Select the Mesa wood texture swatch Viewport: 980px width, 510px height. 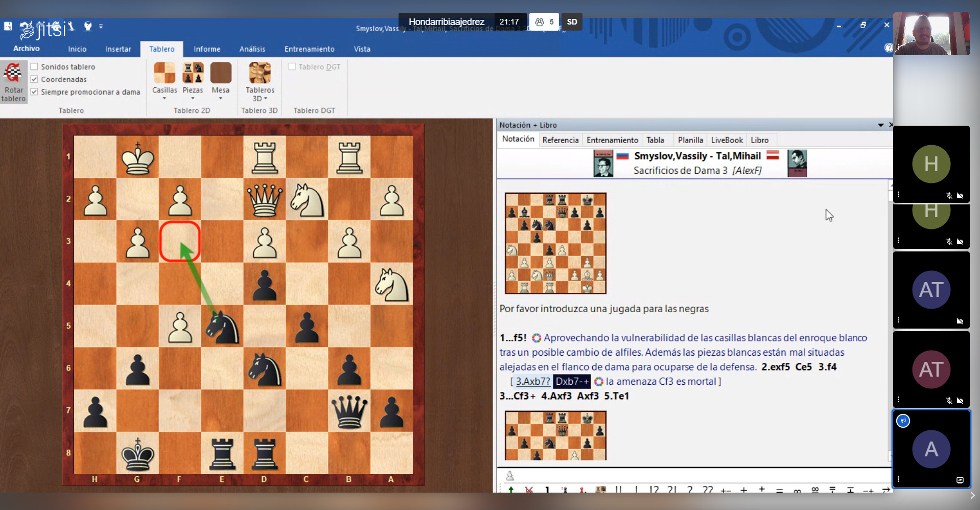[221, 73]
